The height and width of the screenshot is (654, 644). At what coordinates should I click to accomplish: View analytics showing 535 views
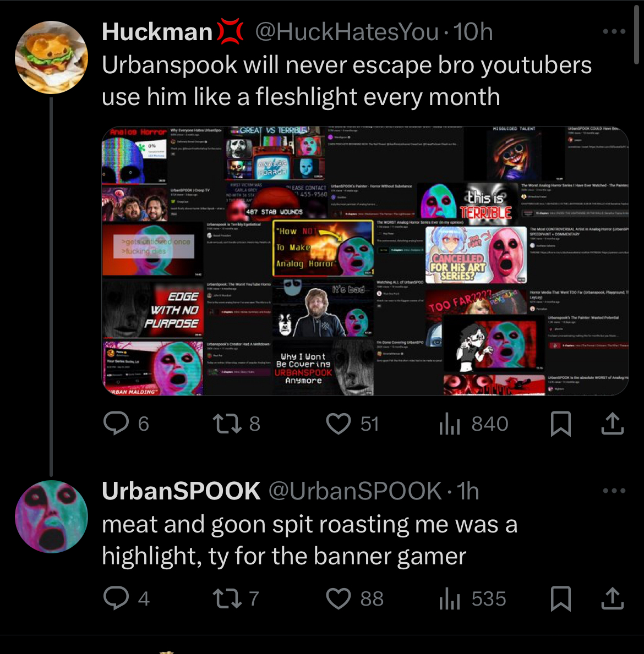(x=450, y=598)
